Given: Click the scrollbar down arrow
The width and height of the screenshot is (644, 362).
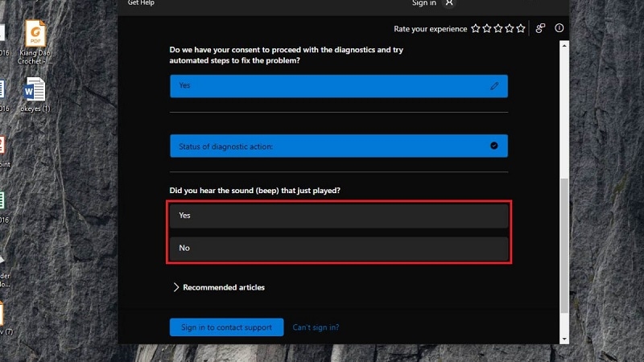Looking at the screenshot, I should pyautogui.click(x=564, y=339).
